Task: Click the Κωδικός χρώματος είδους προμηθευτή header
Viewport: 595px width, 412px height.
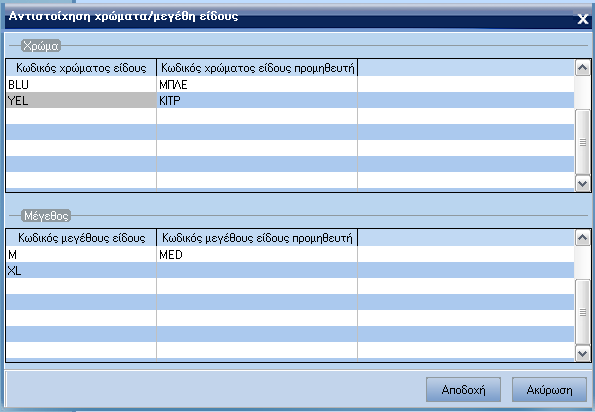Action: coord(257,68)
